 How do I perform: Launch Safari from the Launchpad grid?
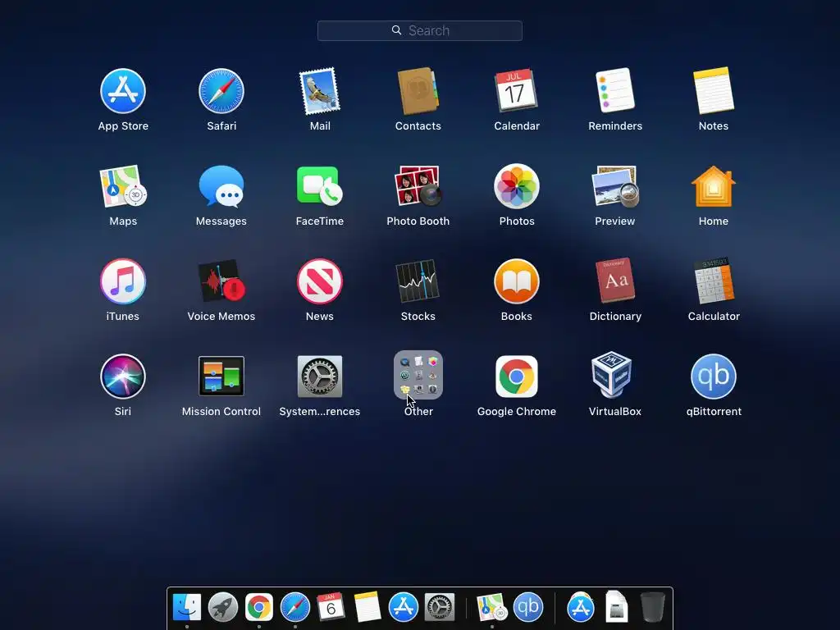point(221,91)
